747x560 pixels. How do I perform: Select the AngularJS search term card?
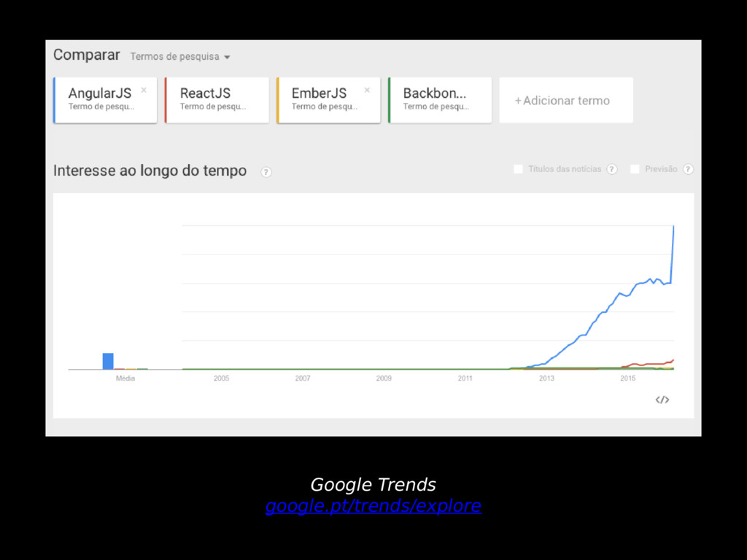pos(105,100)
